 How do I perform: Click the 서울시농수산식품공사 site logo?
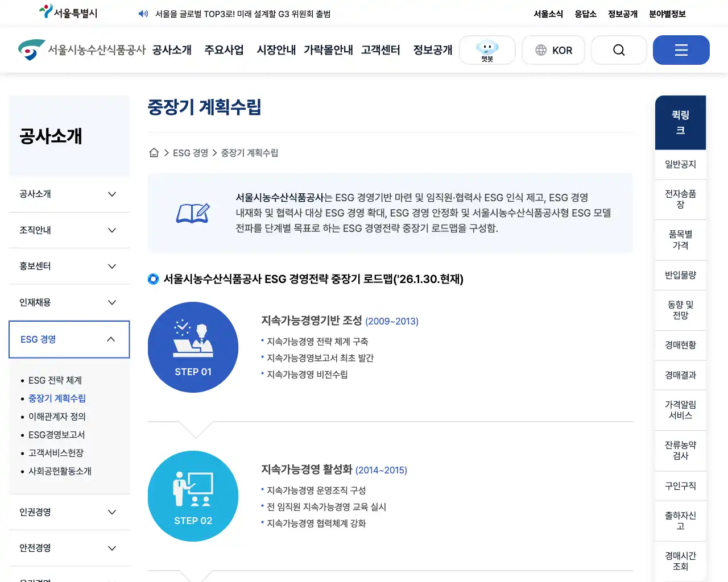82,50
